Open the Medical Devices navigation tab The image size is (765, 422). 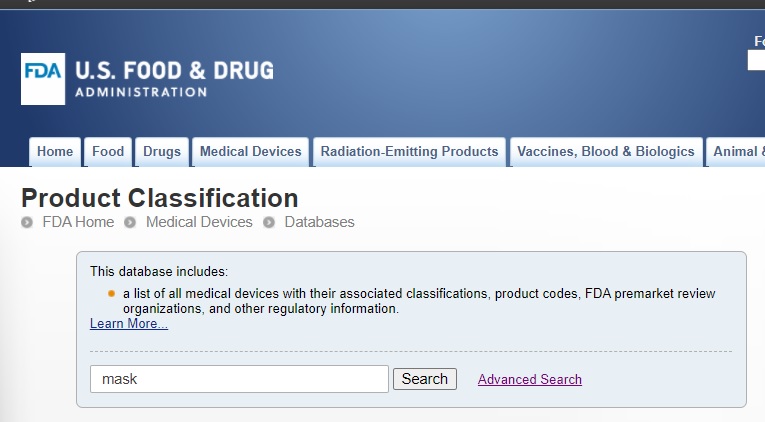[250, 152]
